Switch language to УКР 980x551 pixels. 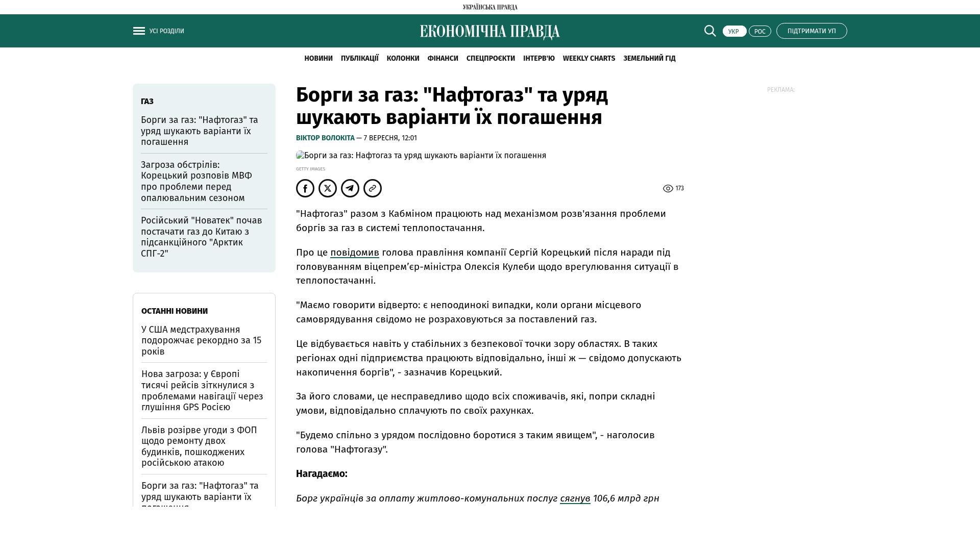pos(734,32)
